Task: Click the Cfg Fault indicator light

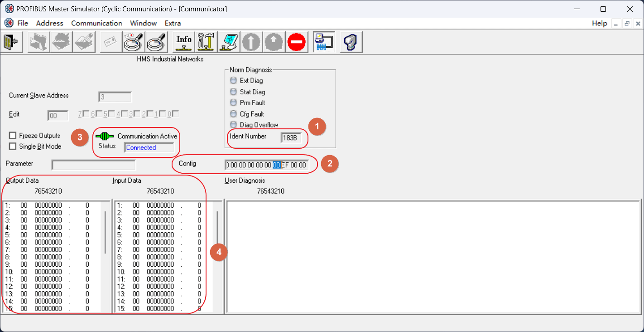Action: (x=234, y=114)
